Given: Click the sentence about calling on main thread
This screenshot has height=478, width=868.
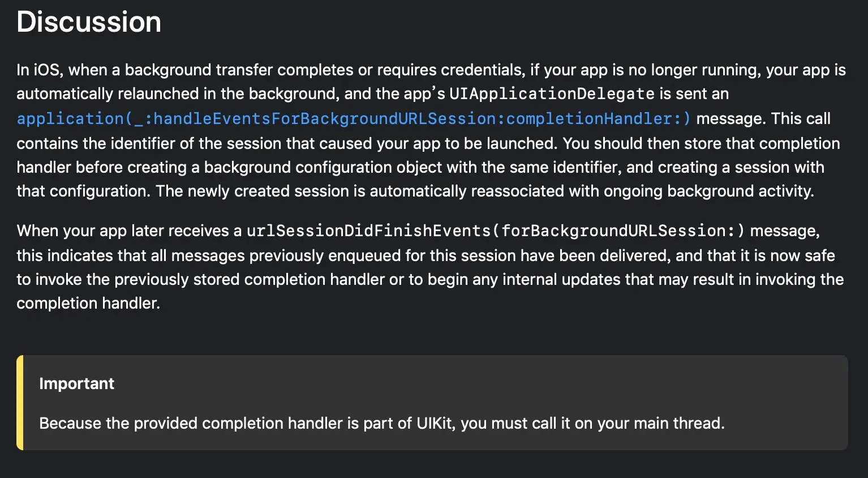Looking at the screenshot, I should (x=381, y=424).
